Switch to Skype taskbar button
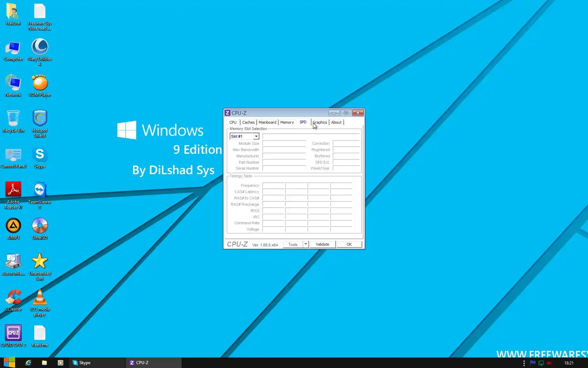The width and height of the screenshot is (588, 368). (97, 363)
